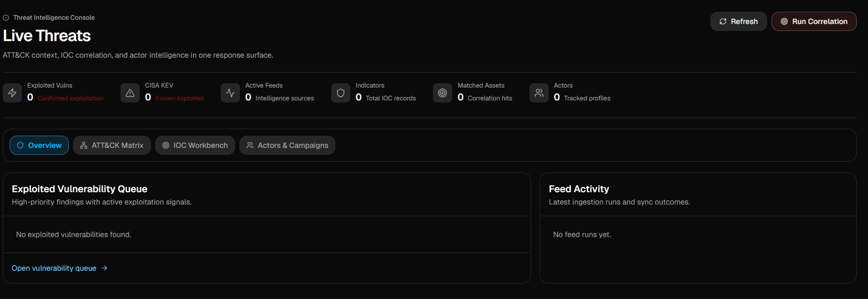The height and width of the screenshot is (299, 868).
Task: Click the Actors people icon
Action: pyautogui.click(x=539, y=93)
